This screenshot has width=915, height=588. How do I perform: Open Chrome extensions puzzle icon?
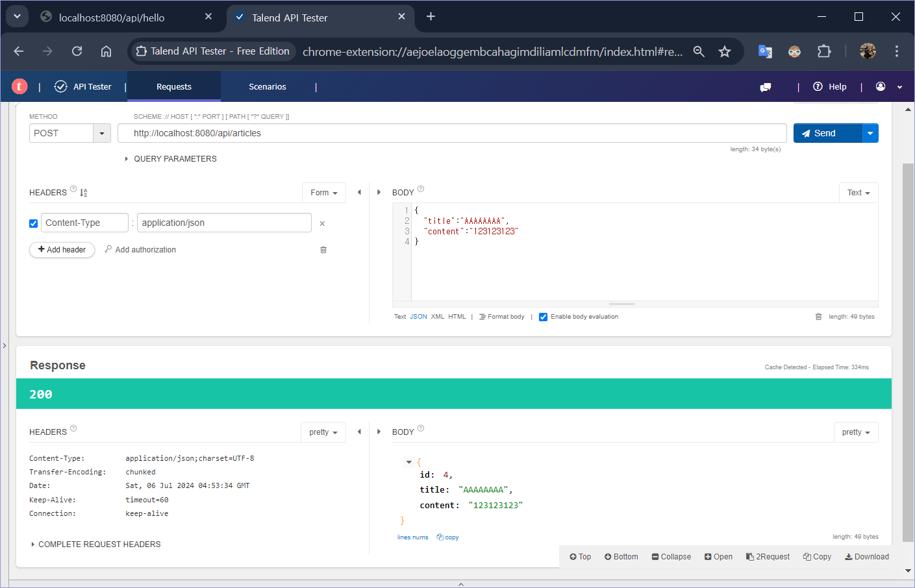pyautogui.click(x=824, y=51)
